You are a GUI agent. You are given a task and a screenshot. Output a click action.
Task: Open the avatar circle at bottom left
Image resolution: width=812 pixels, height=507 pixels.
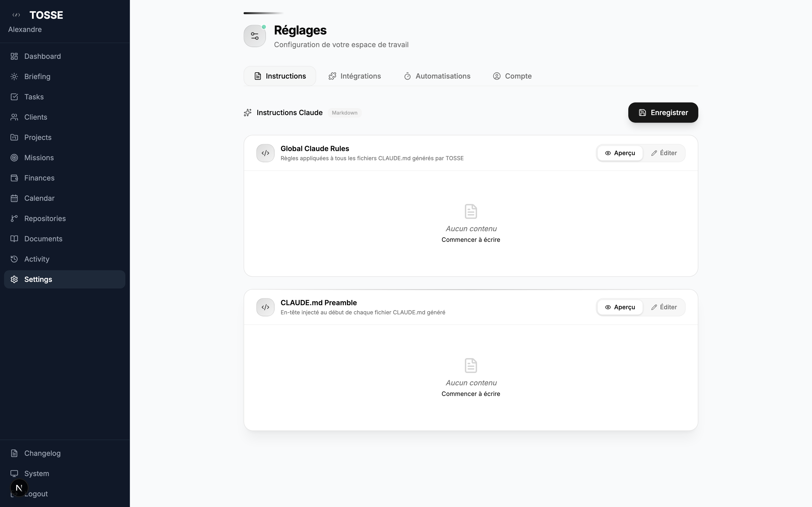(x=19, y=488)
